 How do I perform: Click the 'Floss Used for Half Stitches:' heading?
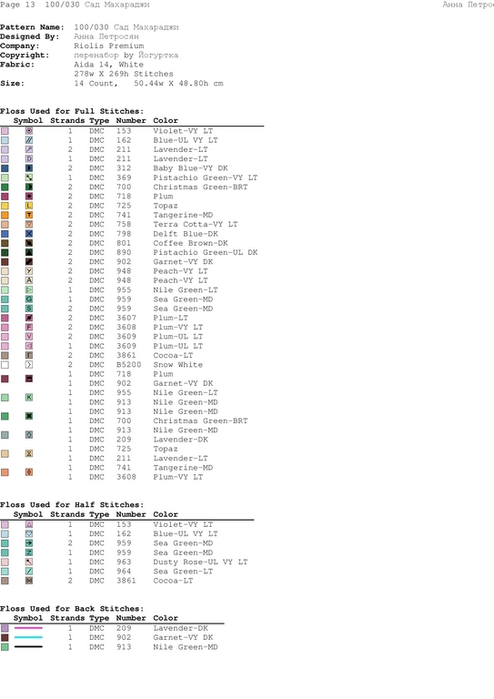point(72,505)
